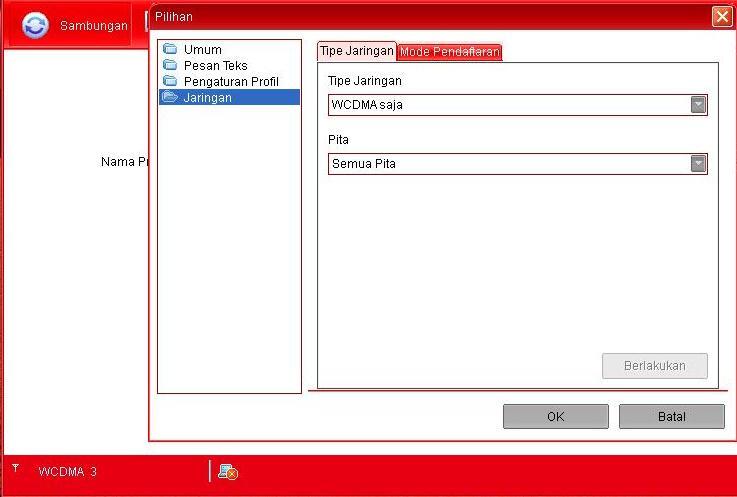Click the Sambungan refresh icon
Viewport: 737px width, 497px height.
[35, 25]
